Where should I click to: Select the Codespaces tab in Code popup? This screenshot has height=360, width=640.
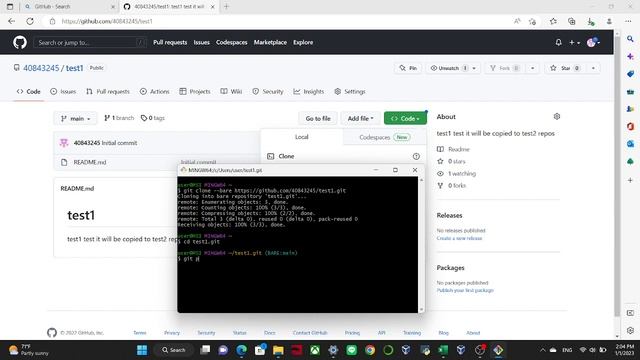click(x=384, y=137)
